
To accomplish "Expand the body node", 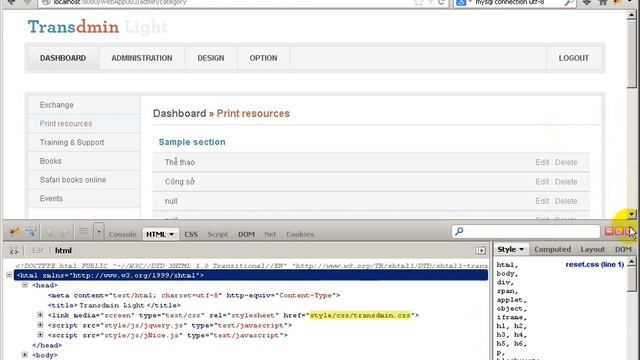I will pyautogui.click(x=24, y=355).
